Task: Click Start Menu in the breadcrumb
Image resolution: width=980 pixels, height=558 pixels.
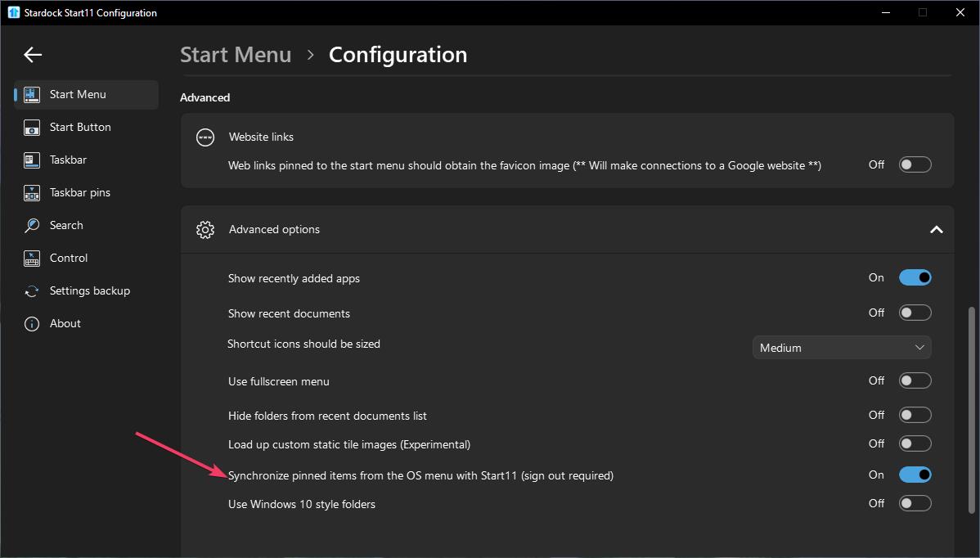Action: point(236,55)
